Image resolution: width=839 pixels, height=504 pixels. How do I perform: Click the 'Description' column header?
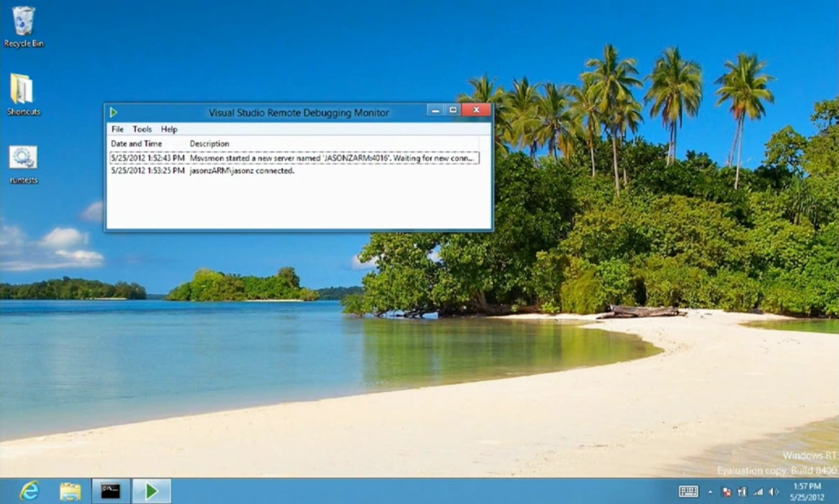(209, 143)
